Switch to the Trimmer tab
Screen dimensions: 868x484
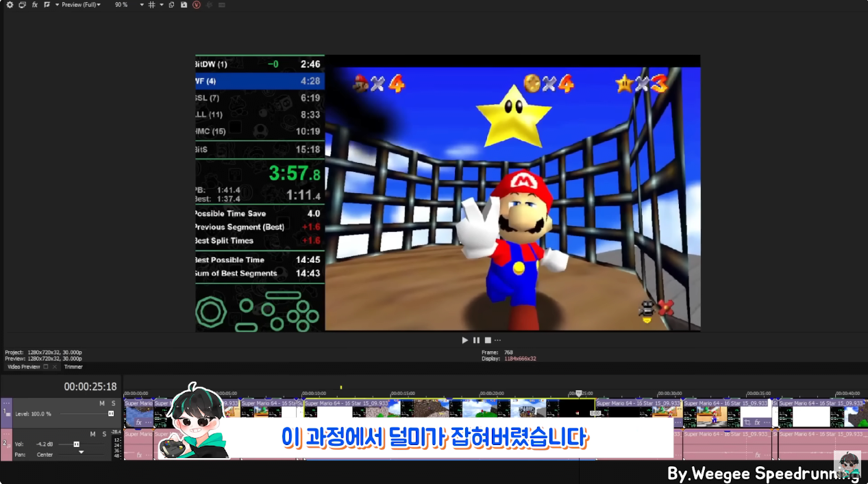click(x=73, y=367)
